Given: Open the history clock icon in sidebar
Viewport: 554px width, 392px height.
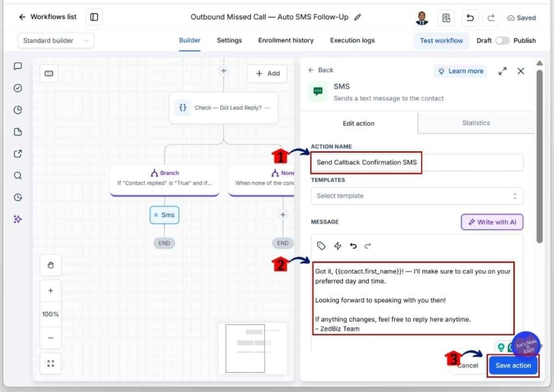Looking at the screenshot, I should [18, 197].
